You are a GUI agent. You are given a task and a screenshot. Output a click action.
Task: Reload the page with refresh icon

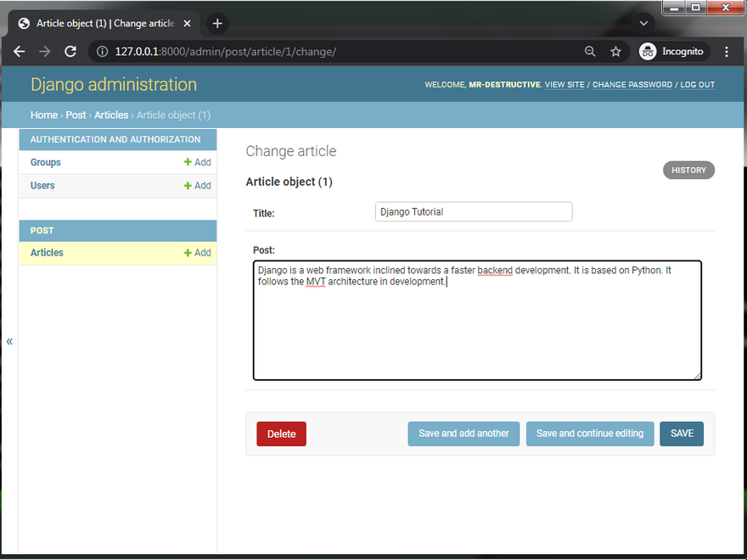(70, 52)
